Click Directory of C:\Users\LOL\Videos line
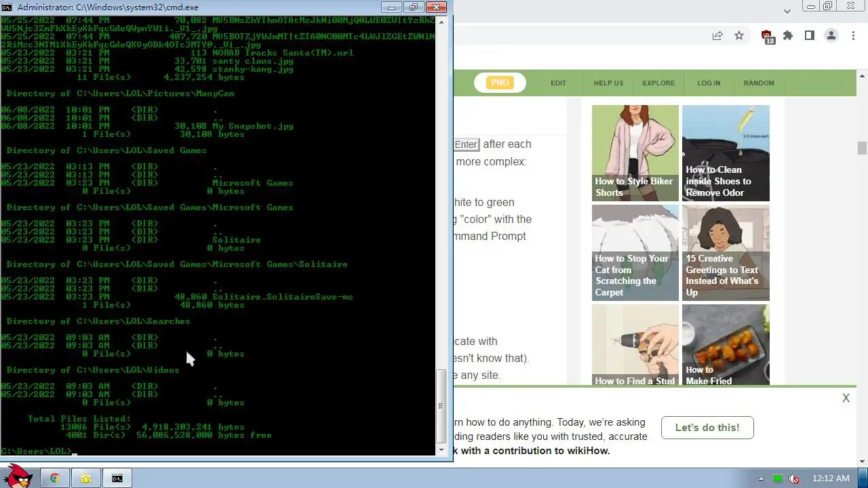 pyautogui.click(x=93, y=370)
